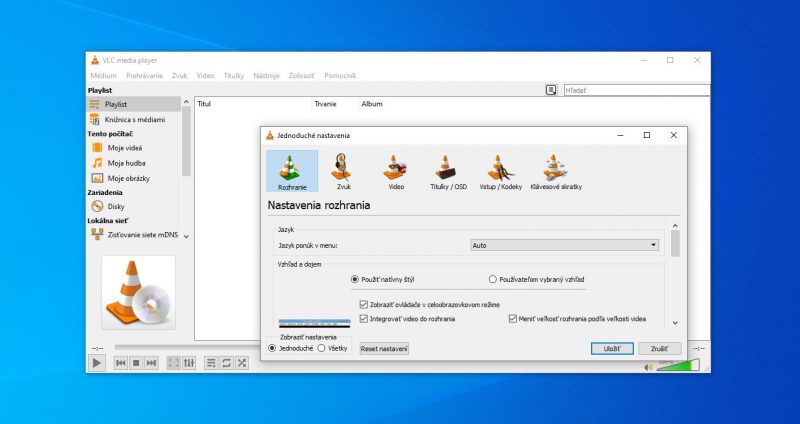Open the Jazyk ponúk v menu dropdown

coord(564,244)
